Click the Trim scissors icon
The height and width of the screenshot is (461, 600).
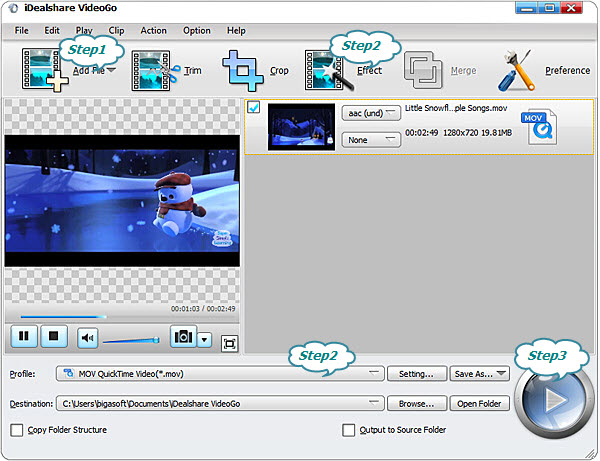click(156, 71)
